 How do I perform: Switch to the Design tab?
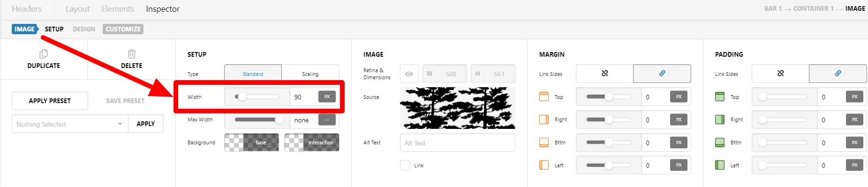coord(84,29)
